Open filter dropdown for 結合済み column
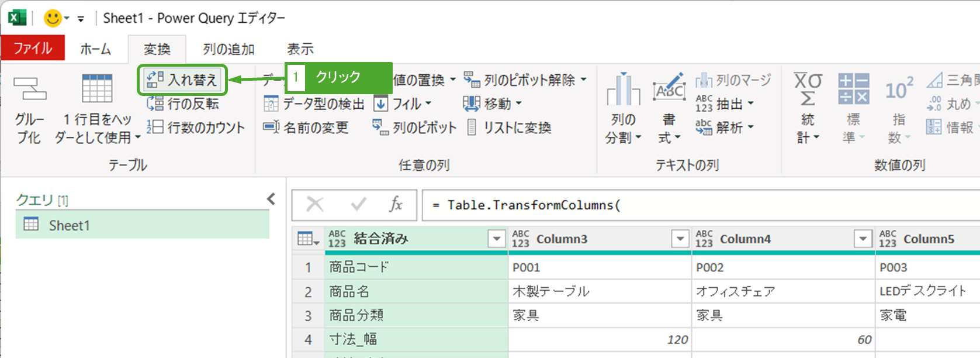 [x=496, y=239]
